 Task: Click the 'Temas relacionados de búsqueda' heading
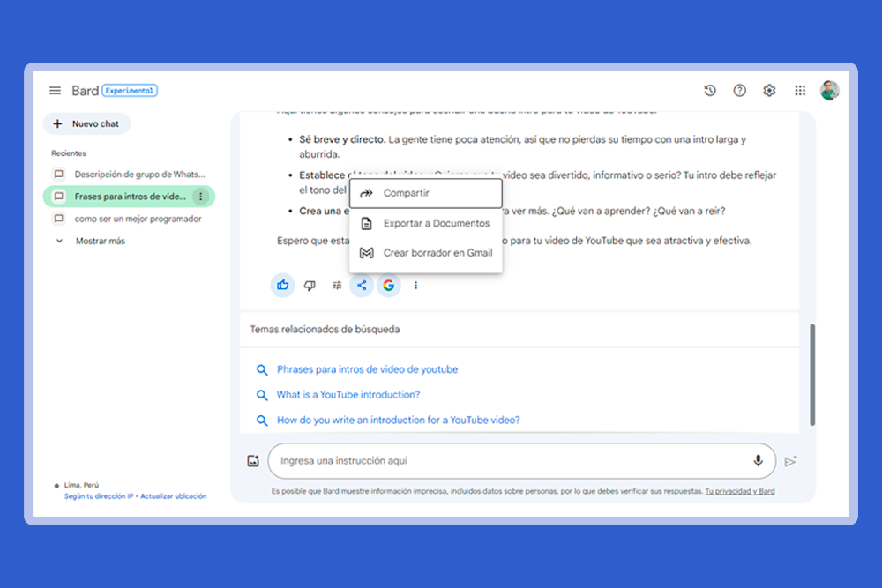click(325, 330)
